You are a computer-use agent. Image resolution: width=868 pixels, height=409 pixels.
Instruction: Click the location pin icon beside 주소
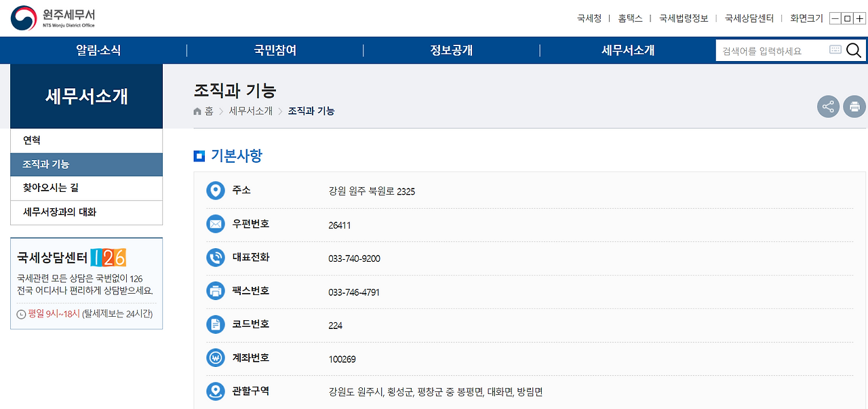click(216, 191)
